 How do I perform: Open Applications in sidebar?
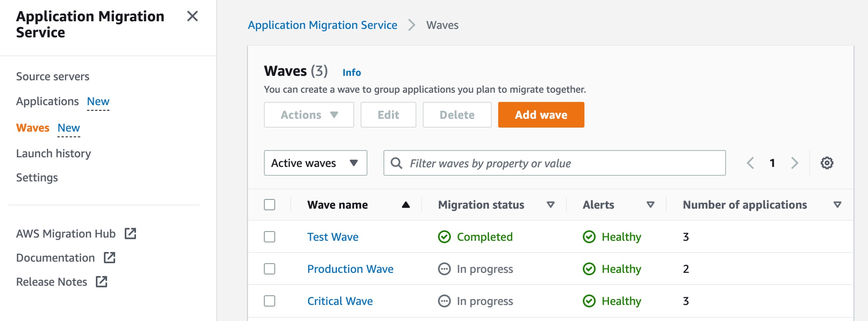(x=47, y=101)
